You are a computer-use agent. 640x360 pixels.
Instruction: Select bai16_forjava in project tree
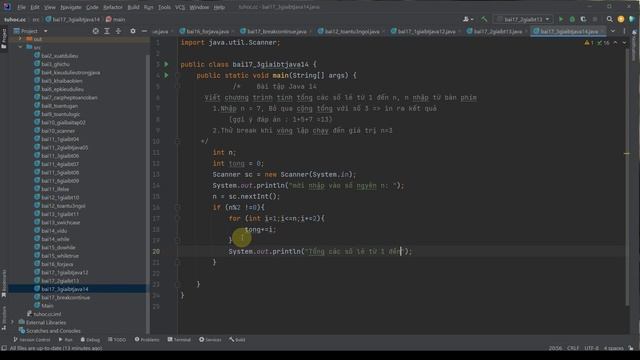point(57,264)
